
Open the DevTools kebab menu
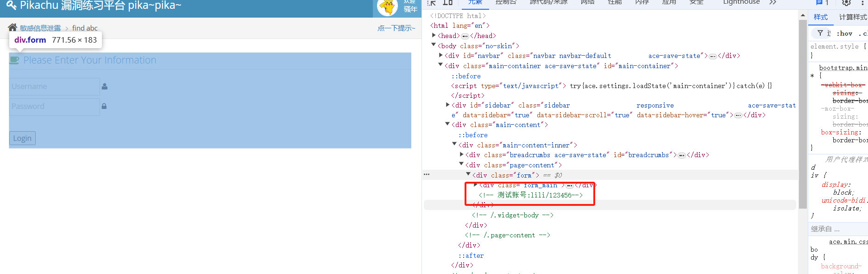(x=862, y=3)
